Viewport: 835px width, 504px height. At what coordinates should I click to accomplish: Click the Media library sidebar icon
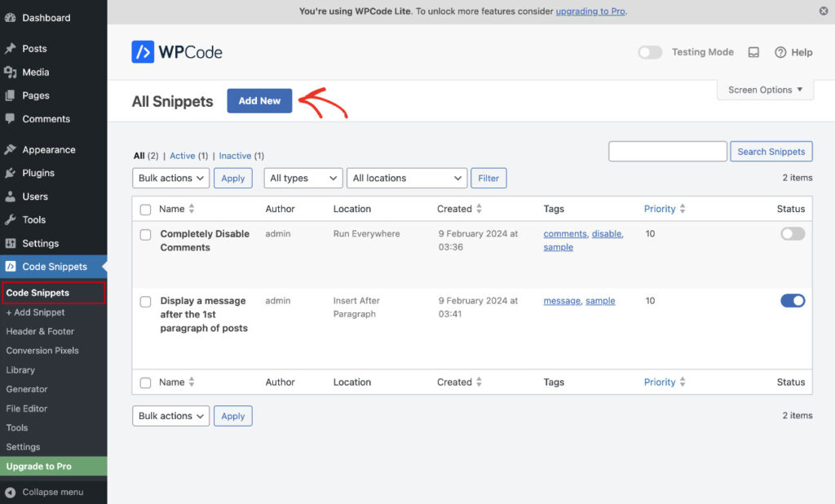(11, 73)
